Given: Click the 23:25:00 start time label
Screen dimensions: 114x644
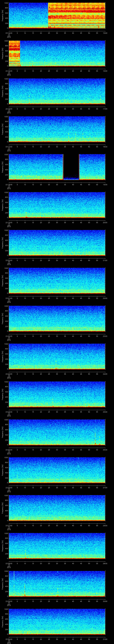Looking at the screenshot, I should click(9, 450).
